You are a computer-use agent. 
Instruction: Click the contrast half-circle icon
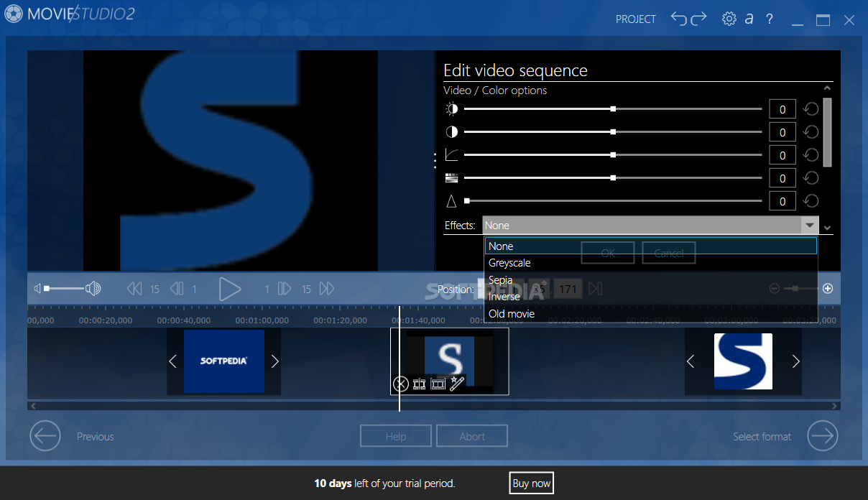pos(451,132)
